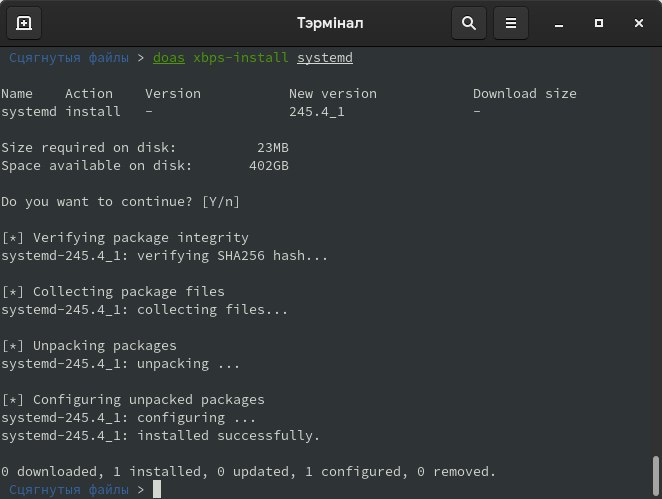Open a new terminal tab

point(24,23)
